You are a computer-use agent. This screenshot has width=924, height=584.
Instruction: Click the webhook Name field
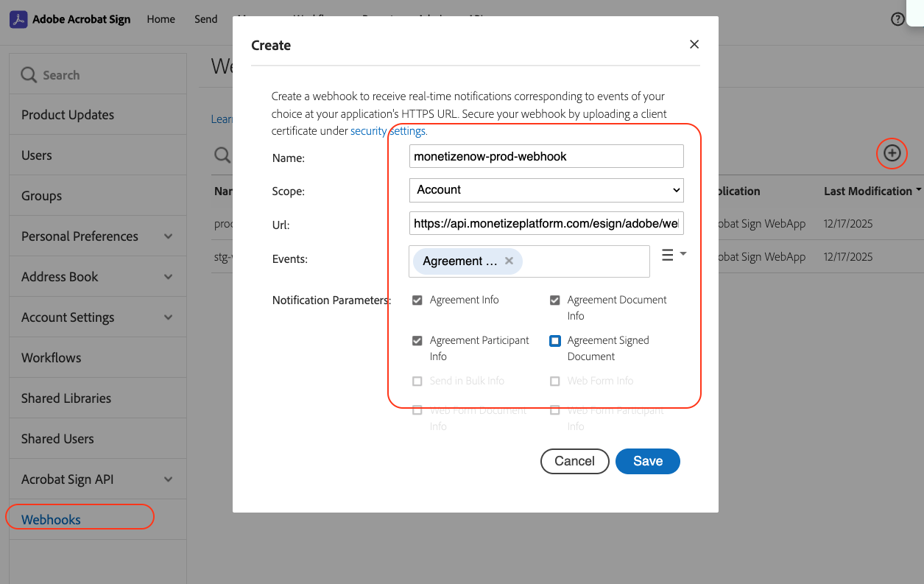click(546, 156)
